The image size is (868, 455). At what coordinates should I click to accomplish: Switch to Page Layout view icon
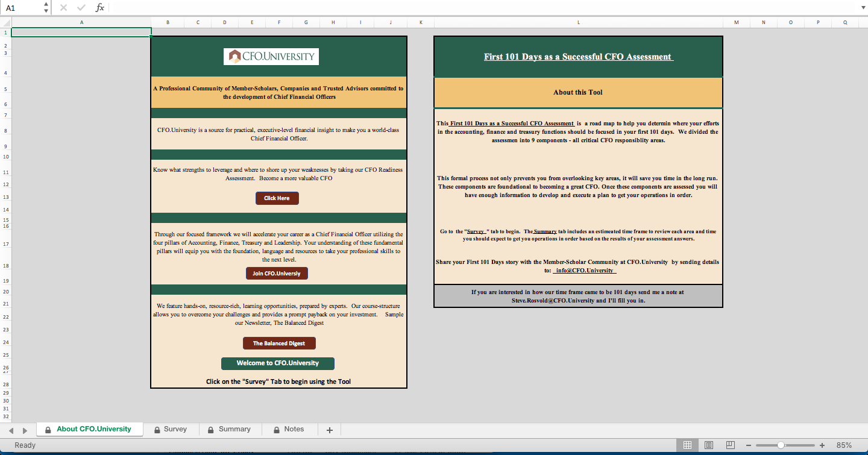709,445
